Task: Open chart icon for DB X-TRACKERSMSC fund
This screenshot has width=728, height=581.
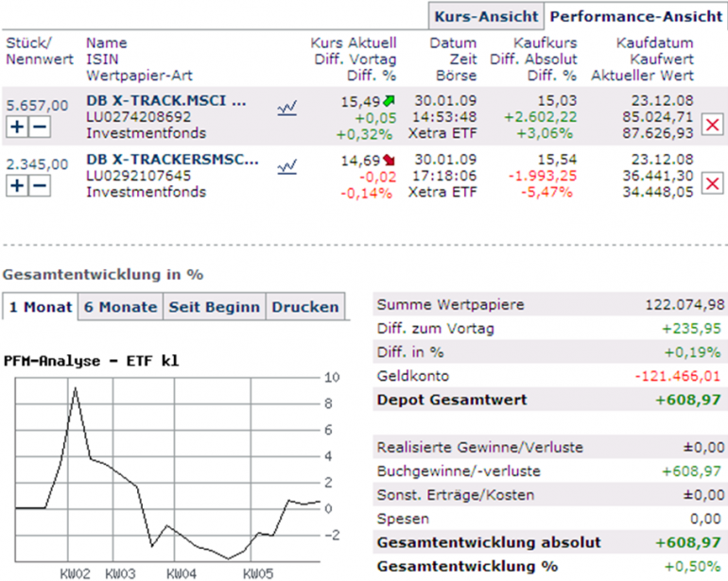Action: 286,167
